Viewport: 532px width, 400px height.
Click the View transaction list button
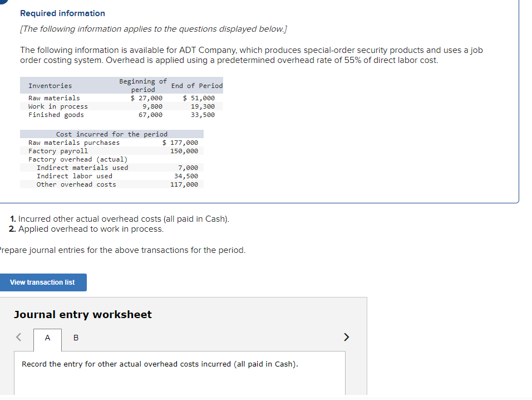(43, 282)
